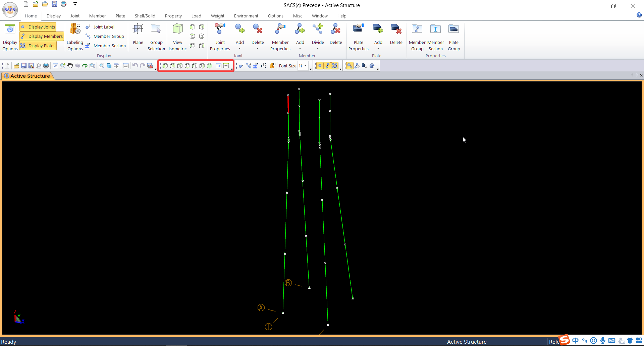Click the axes XYZ toolbar icon
This screenshot has width=644, height=346.
tap(264, 66)
